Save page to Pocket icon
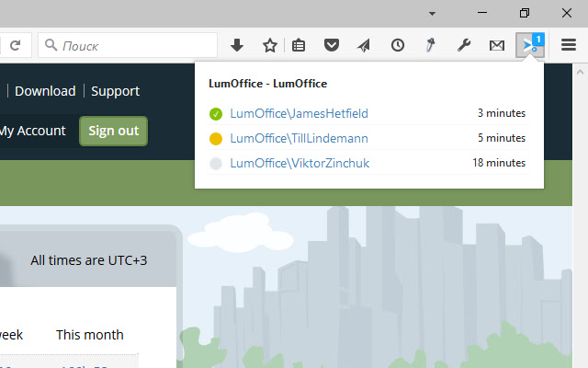 point(332,45)
